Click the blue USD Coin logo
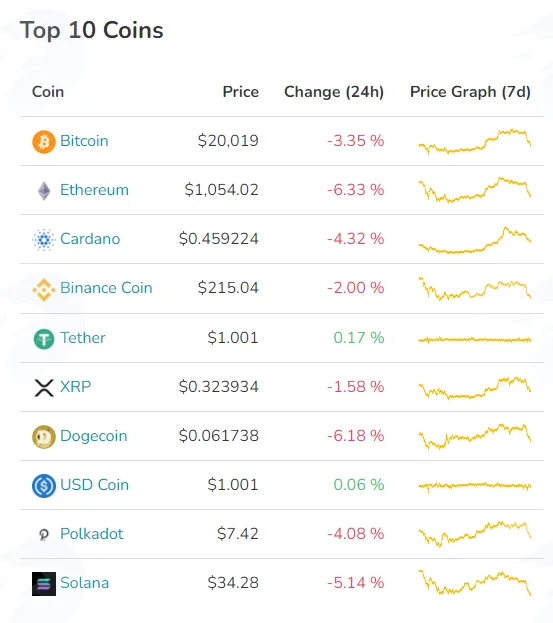The width and height of the screenshot is (553, 623). click(x=44, y=486)
